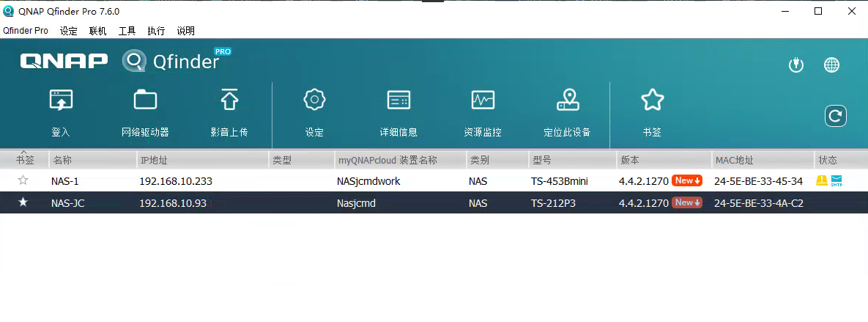Sort by 类型 column header
868x322 pixels.
302,160
